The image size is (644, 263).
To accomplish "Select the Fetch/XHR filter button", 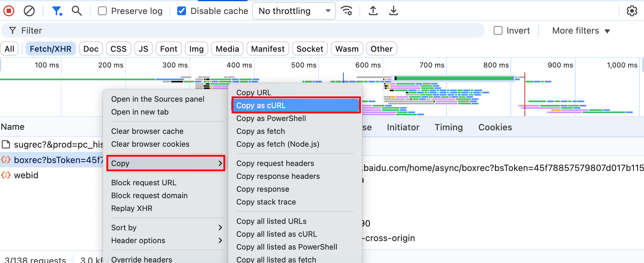I will 51,49.
